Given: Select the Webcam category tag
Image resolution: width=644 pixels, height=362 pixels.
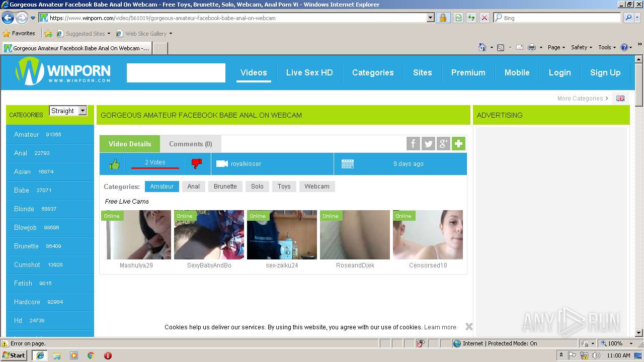Looking at the screenshot, I should click(x=317, y=187).
